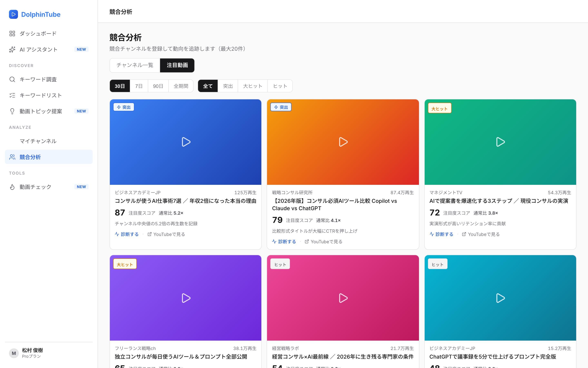Select the 7日 period filter
This screenshot has height=368, width=588.
coord(139,86)
